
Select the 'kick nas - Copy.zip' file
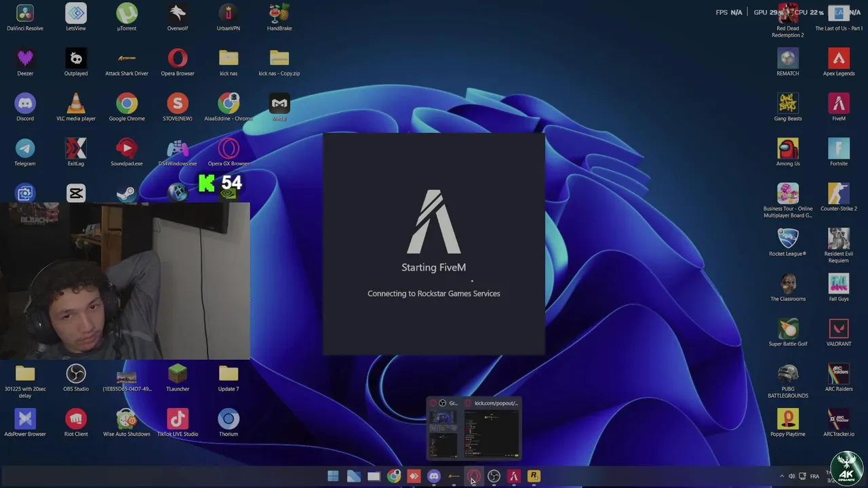coord(279,62)
